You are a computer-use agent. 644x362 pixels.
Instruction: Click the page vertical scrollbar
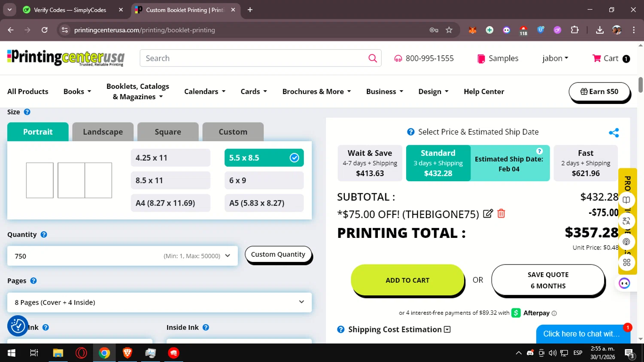[641, 85]
